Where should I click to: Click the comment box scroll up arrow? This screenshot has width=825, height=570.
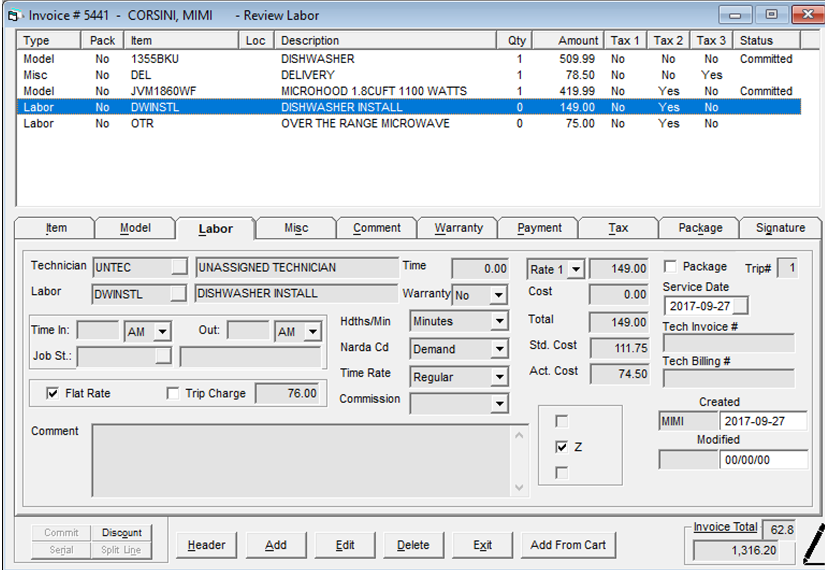pos(519,435)
